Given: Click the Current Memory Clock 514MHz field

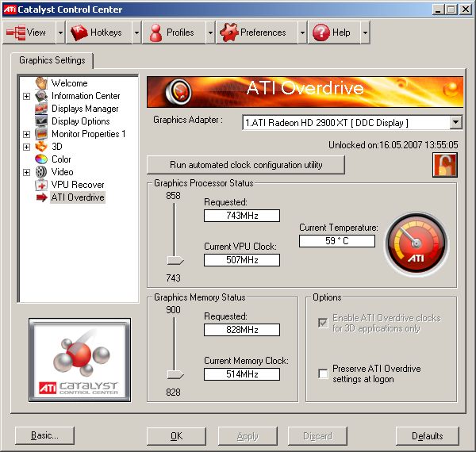Looking at the screenshot, I should 242,374.
